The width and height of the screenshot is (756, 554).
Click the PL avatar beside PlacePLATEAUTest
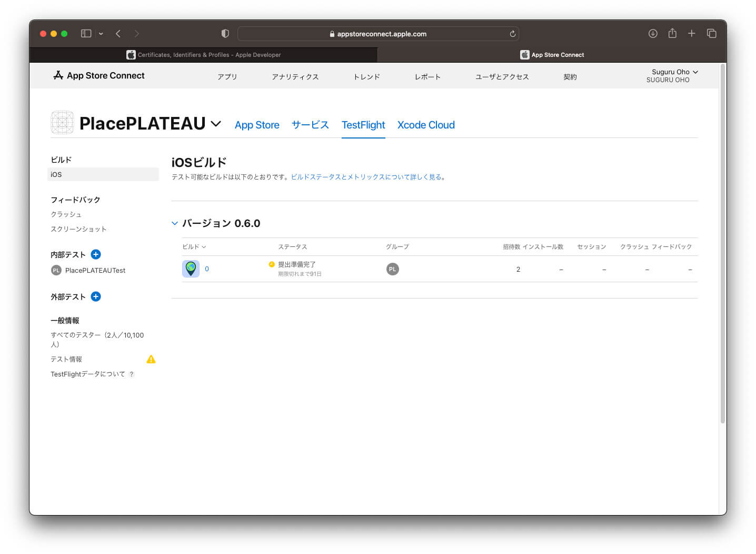[x=56, y=270]
